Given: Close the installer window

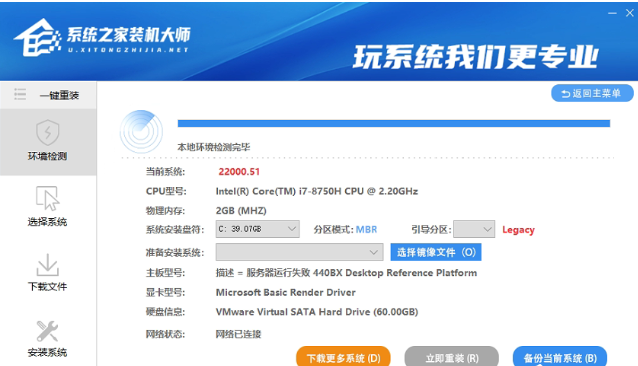Looking at the screenshot, I should [x=629, y=13].
